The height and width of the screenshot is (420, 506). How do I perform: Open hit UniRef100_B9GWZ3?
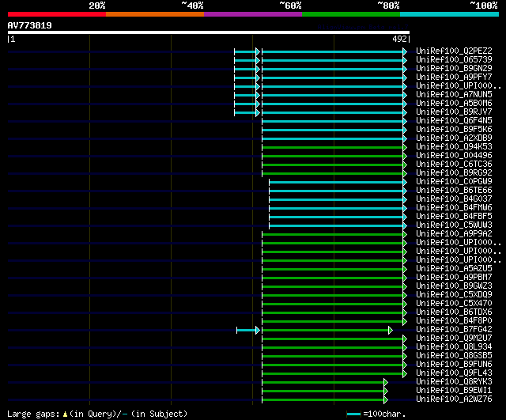coord(454,286)
